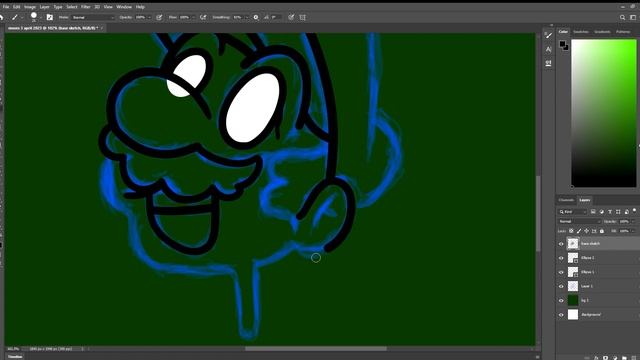The image size is (640, 360).
Task: Click the add layer style fx icon
Action: point(596,358)
